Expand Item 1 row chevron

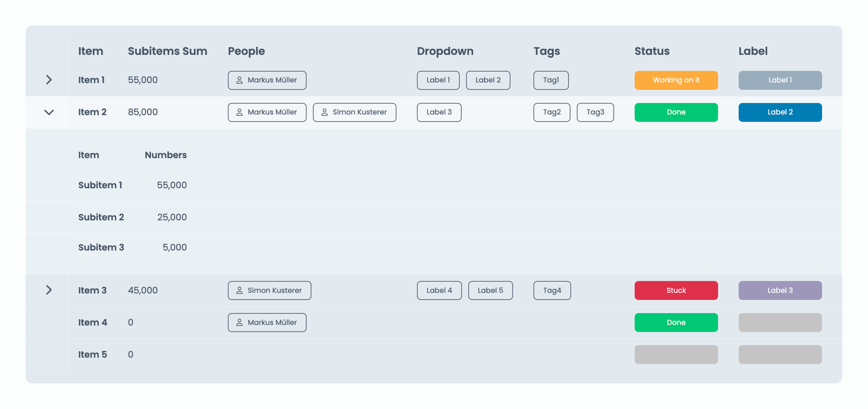point(49,80)
